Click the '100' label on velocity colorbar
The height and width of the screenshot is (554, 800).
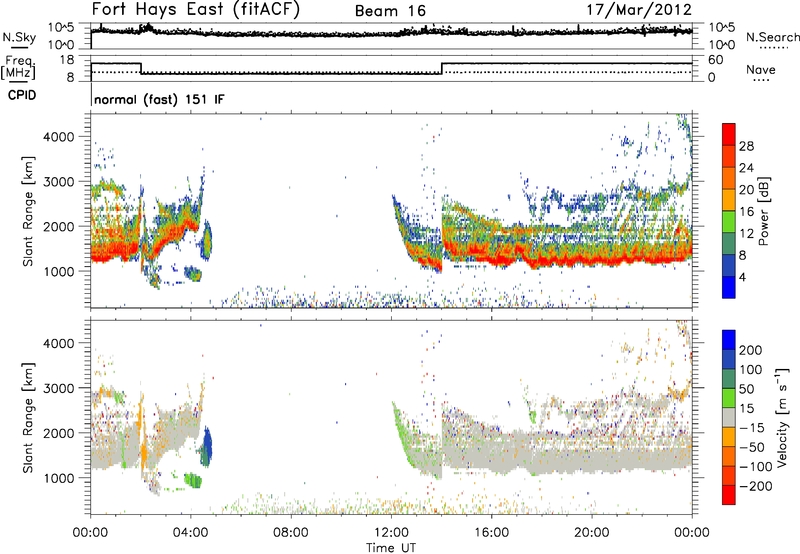(x=750, y=370)
